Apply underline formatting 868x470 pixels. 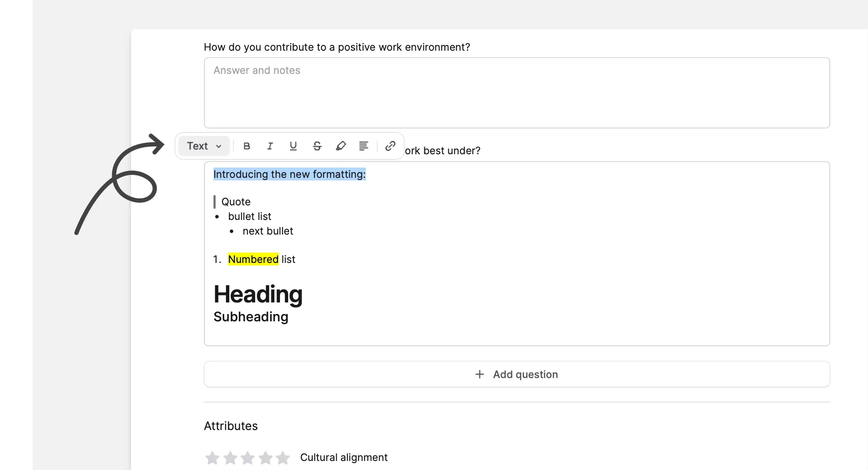[293, 146]
